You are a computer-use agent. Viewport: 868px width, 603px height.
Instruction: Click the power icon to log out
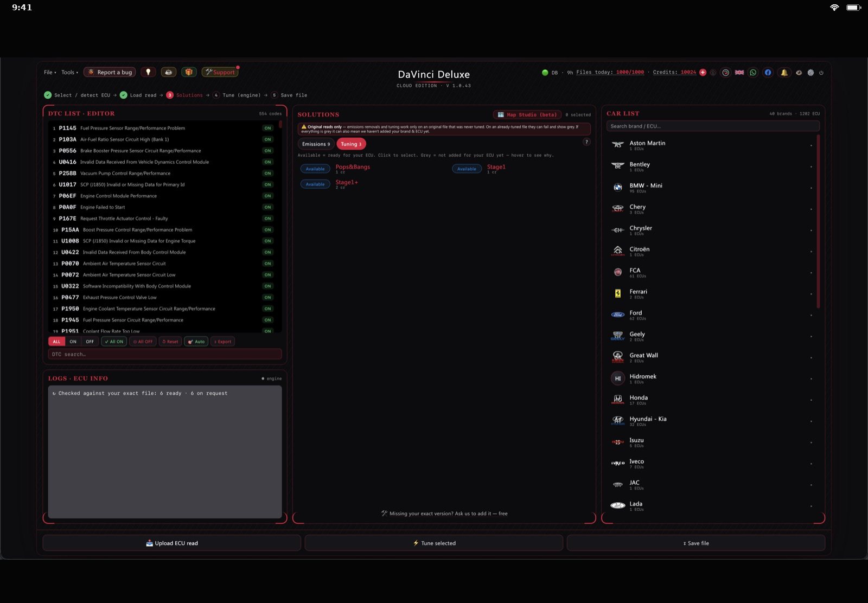tap(821, 72)
